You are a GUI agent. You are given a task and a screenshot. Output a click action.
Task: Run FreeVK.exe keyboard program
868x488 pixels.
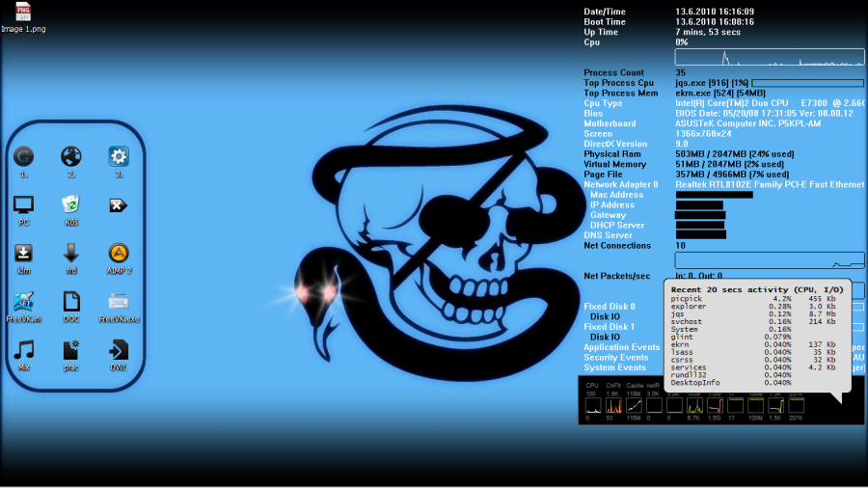(x=119, y=301)
